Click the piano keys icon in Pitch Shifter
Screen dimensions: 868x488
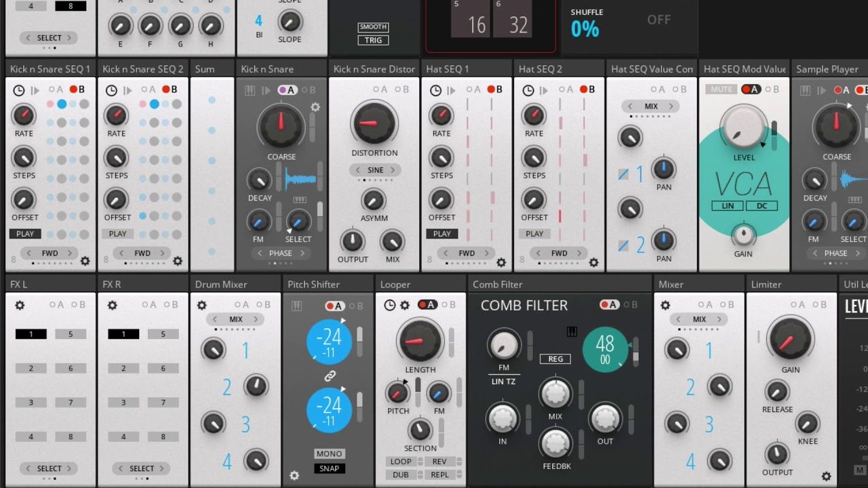(x=296, y=306)
